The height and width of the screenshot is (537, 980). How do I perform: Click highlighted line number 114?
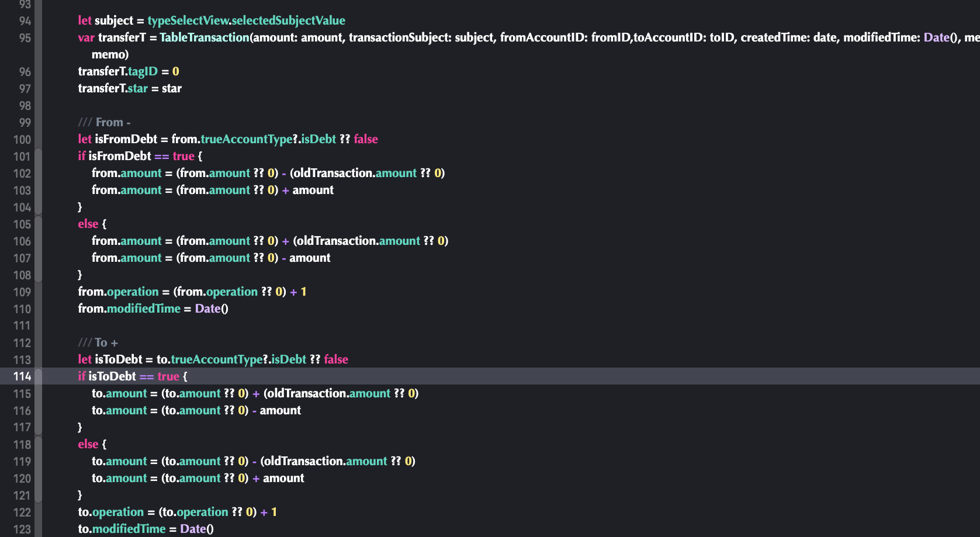pos(22,377)
